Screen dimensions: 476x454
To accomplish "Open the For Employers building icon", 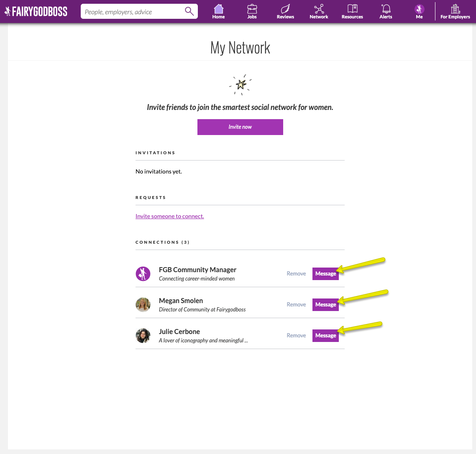I will [456, 8].
